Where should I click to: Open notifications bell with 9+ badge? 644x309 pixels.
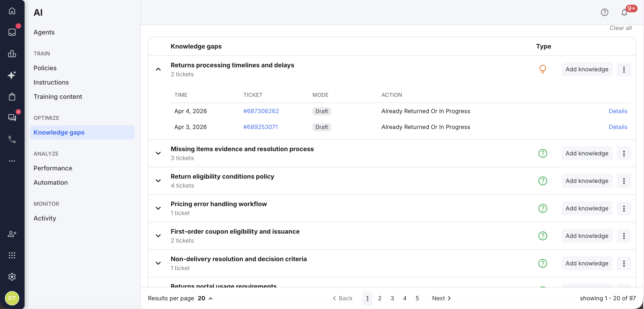(624, 12)
